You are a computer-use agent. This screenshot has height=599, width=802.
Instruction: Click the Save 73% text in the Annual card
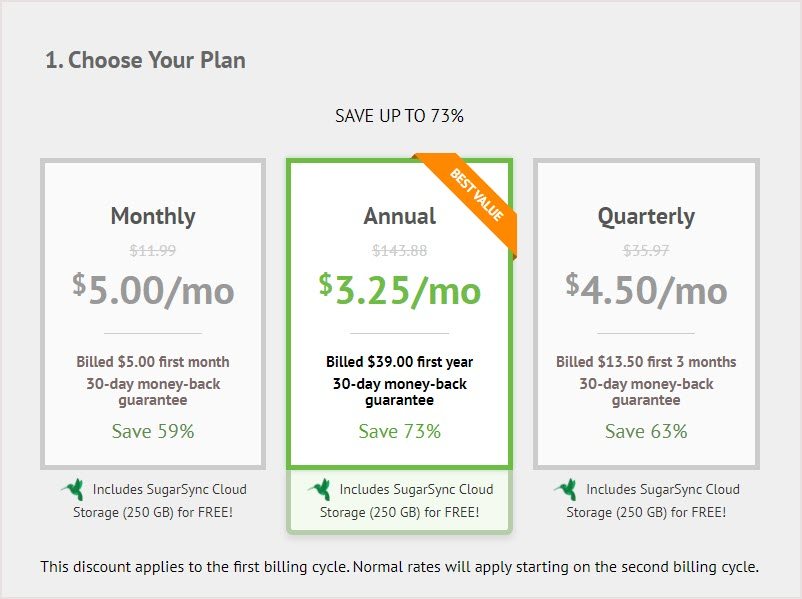pos(399,431)
